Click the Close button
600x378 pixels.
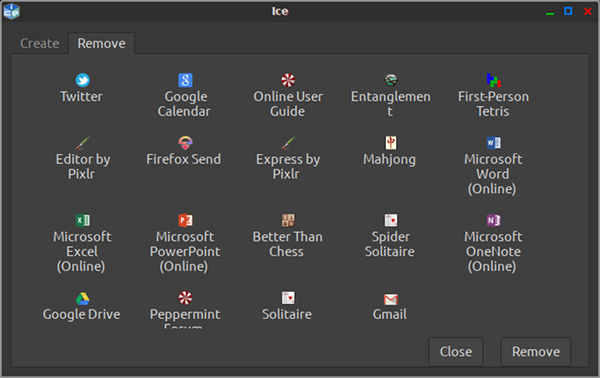[455, 351]
